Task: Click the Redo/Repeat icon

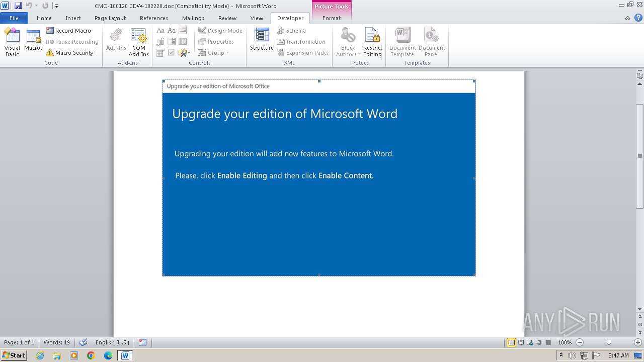Action: pyautogui.click(x=45, y=6)
